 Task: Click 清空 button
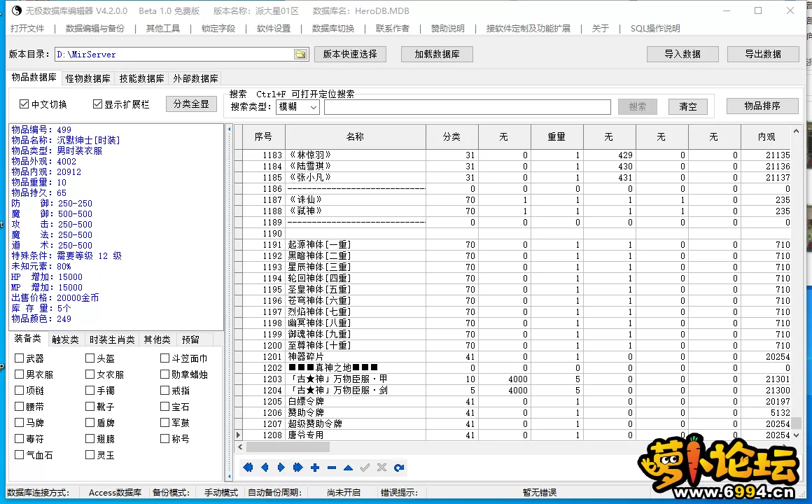(688, 106)
